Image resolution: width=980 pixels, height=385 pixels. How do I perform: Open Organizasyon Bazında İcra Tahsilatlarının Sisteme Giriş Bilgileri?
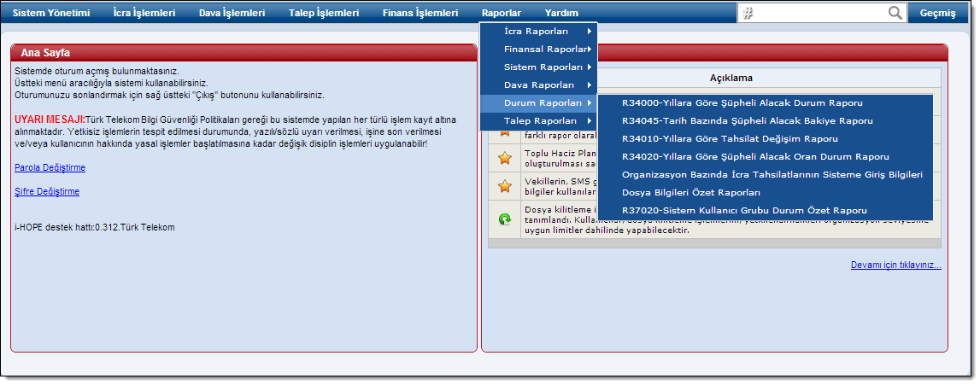[766, 175]
